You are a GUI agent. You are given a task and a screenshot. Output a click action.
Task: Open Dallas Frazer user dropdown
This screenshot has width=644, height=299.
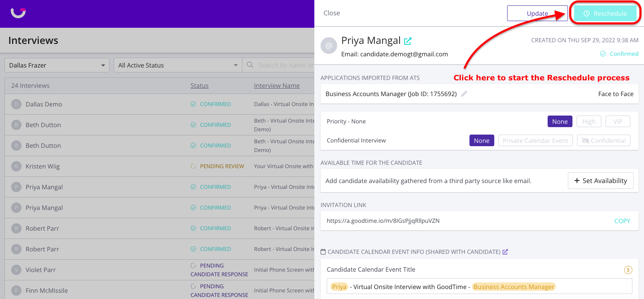pyautogui.click(x=57, y=65)
